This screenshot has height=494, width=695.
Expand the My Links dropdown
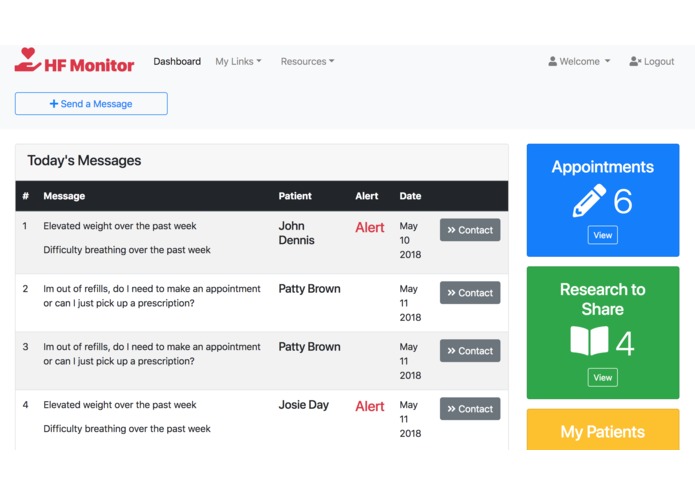point(238,62)
